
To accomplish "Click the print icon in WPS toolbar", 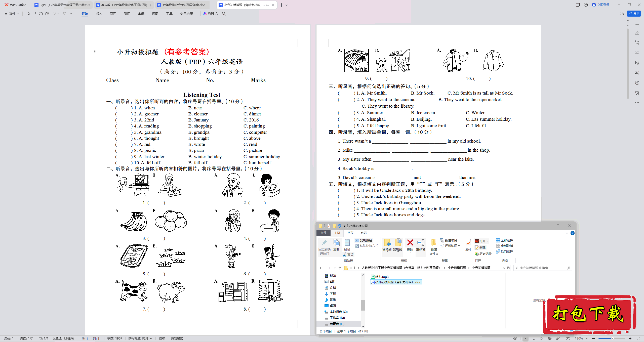I will click(41, 14).
